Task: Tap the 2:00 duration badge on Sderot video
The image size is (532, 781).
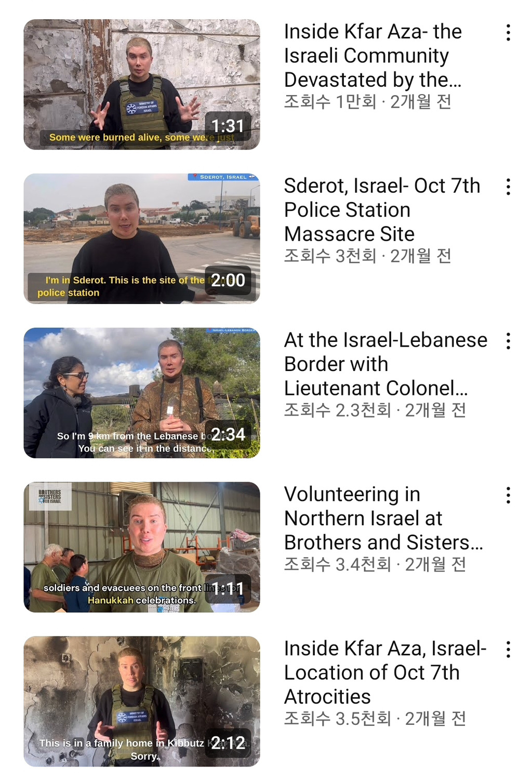Action: coord(228,281)
